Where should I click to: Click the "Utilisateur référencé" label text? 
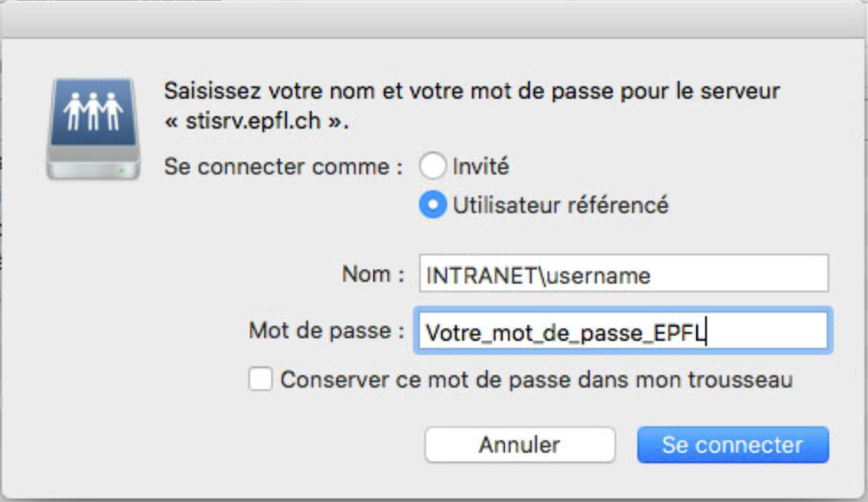[x=560, y=205]
